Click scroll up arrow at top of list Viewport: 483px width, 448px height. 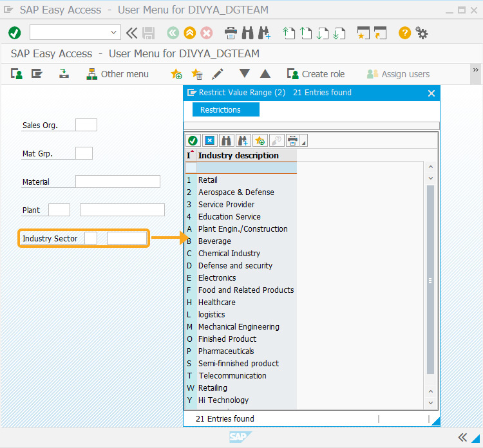pyautogui.click(x=431, y=167)
